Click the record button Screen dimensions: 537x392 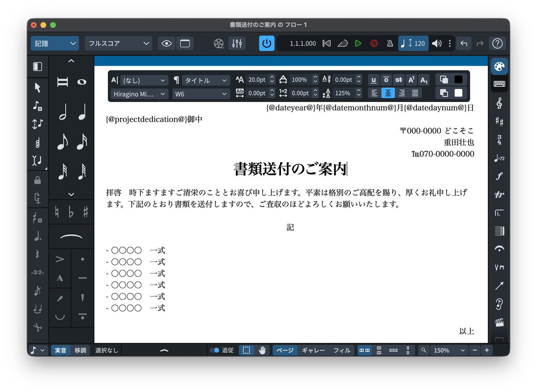[374, 43]
